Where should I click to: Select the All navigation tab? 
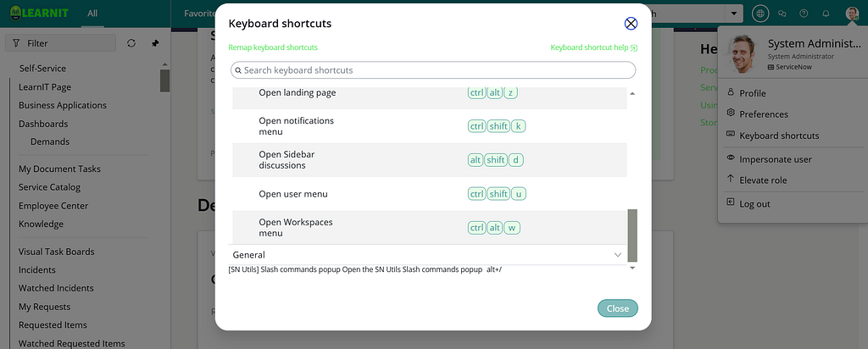tap(92, 14)
